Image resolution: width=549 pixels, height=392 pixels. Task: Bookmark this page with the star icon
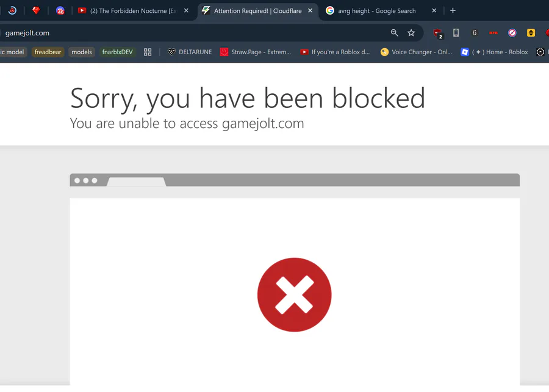(x=411, y=33)
